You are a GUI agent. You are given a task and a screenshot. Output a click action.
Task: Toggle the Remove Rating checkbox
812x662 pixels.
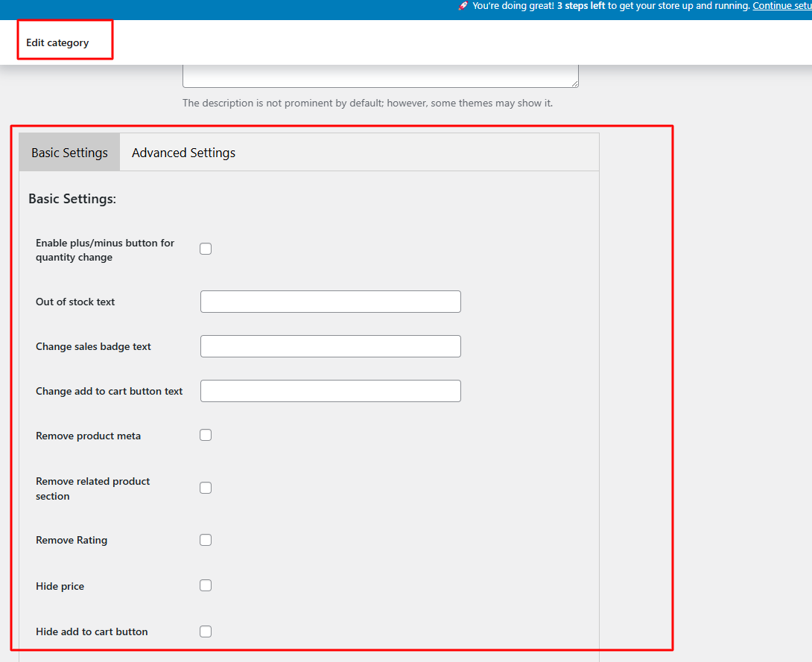click(206, 540)
